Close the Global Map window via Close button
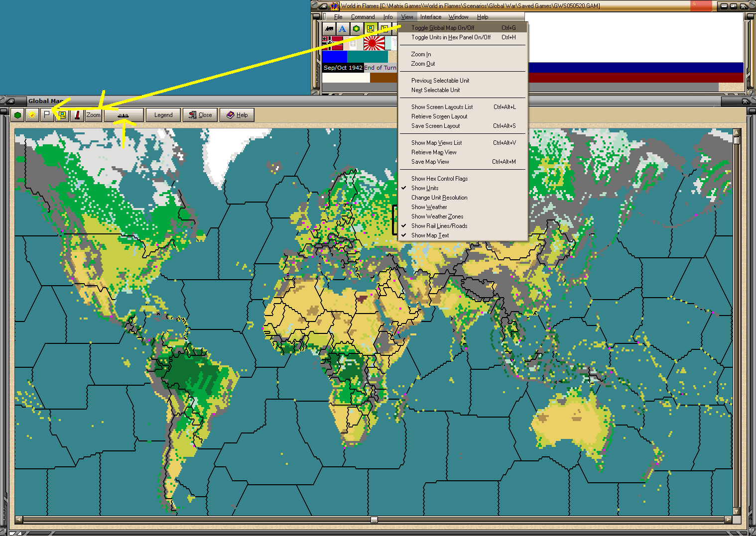The width and height of the screenshot is (756, 536). pos(200,115)
